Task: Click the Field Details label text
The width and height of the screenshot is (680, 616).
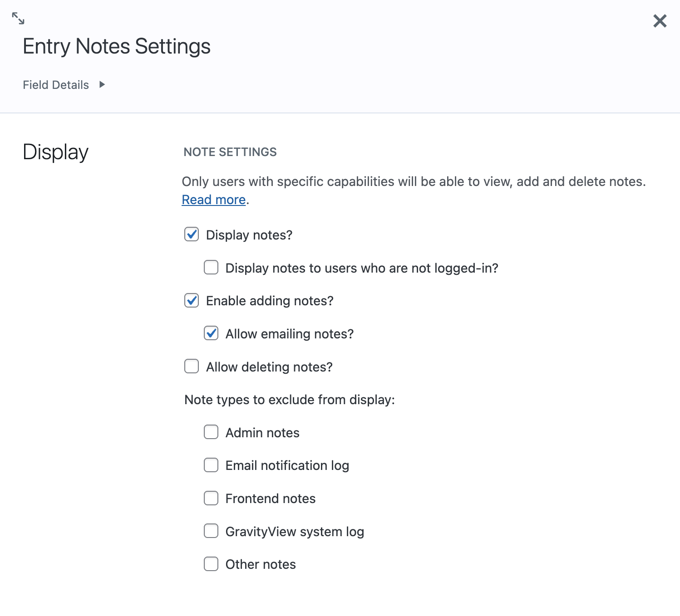Action: (56, 85)
